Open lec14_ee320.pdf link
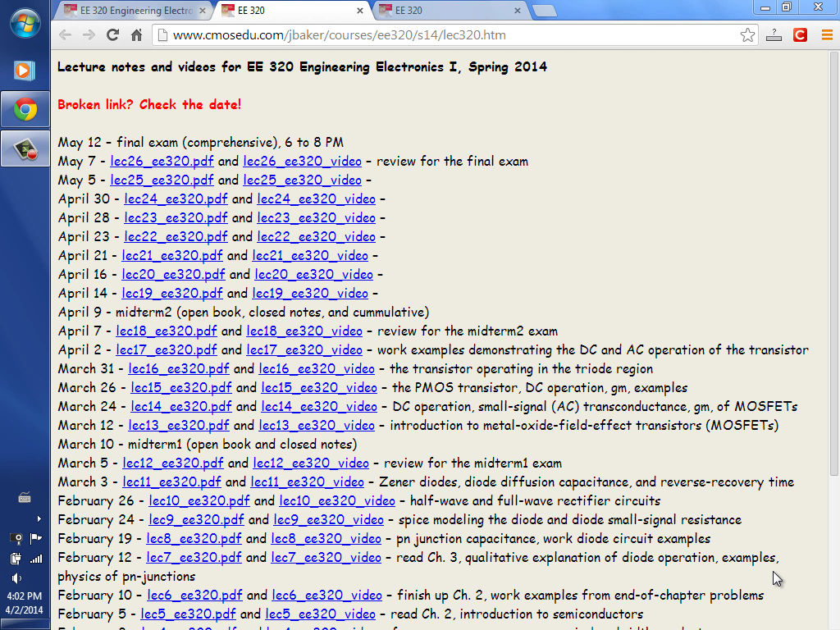The width and height of the screenshot is (840, 630). click(x=181, y=407)
